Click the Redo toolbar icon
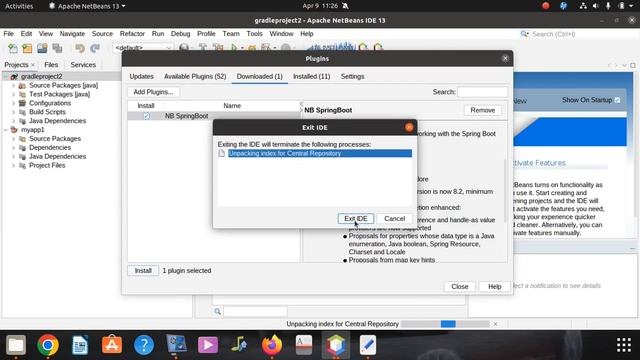The height and width of the screenshot is (360, 640). click(x=95, y=48)
